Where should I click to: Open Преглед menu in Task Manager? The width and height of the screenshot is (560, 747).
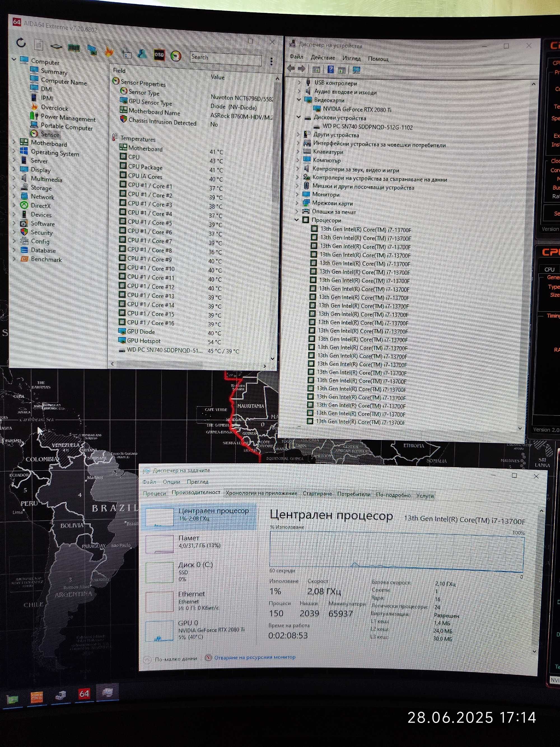[197, 482]
